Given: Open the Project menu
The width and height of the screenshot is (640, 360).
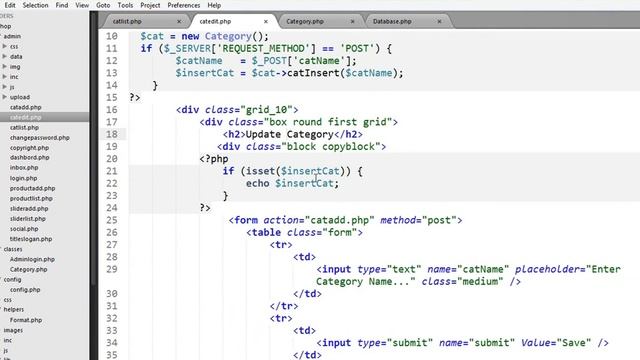Looking at the screenshot, I should (x=150, y=5).
